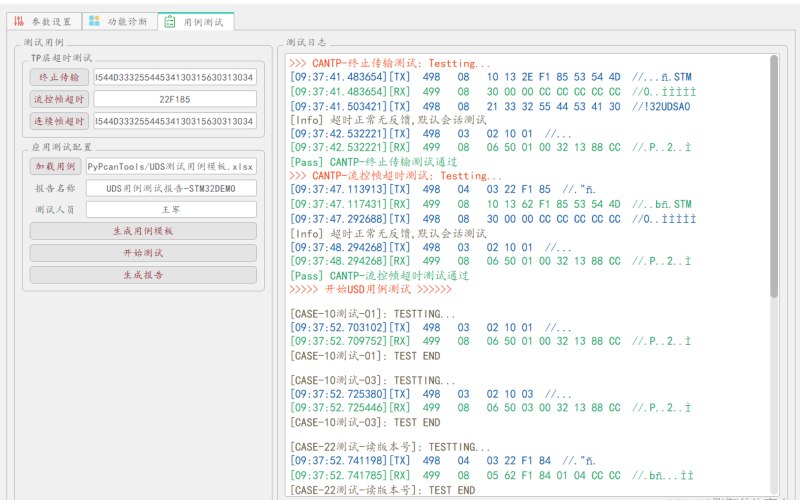The height and width of the screenshot is (500, 800).
Task: Click '[CASE-22测试-读版本号]: TEST END' log line
Action: click(x=382, y=490)
